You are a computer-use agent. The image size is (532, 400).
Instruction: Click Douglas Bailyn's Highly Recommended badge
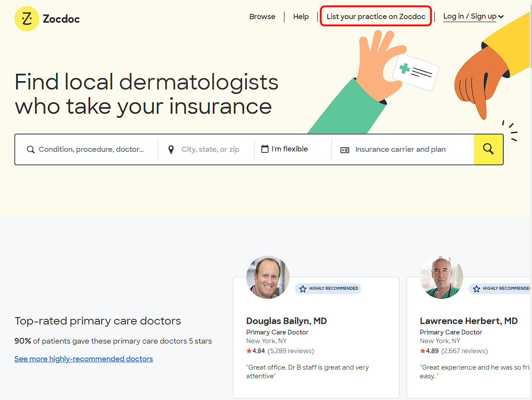coord(328,289)
